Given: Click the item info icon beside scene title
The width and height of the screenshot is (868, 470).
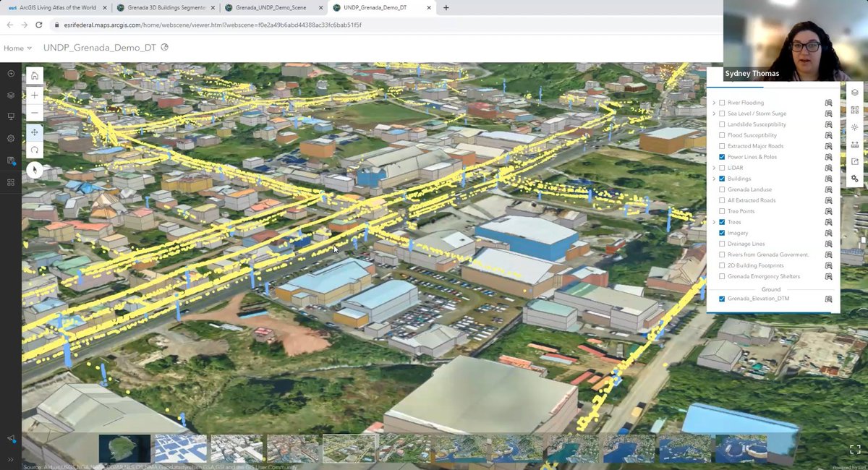Looking at the screenshot, I should [x=165, y=48].
